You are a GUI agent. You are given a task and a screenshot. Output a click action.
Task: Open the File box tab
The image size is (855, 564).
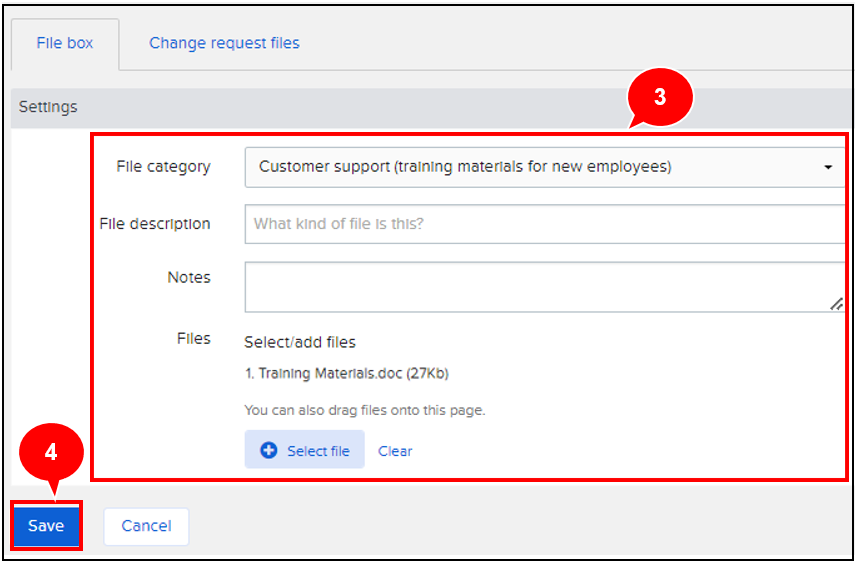click(x=65, y=43)
